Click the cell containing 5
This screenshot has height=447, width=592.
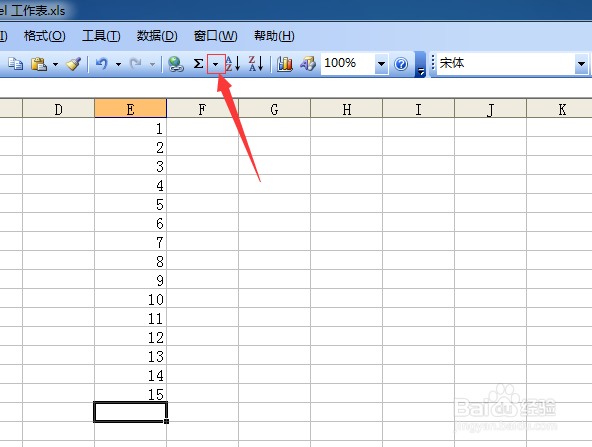[x=130, y=203]
